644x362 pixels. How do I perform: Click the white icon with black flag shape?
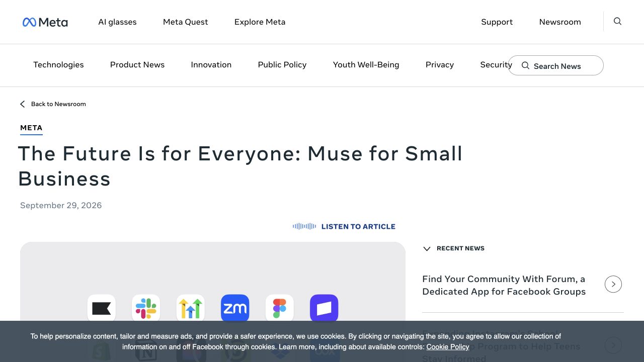coord(102,308)
